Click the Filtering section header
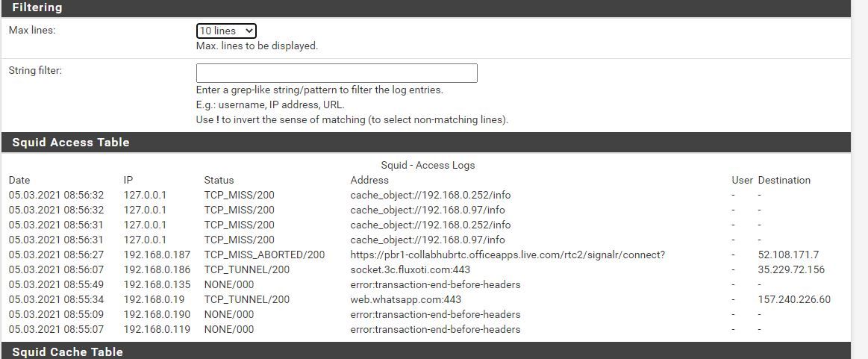Viewport: 868px width, 359px height. tap(37, 7)
